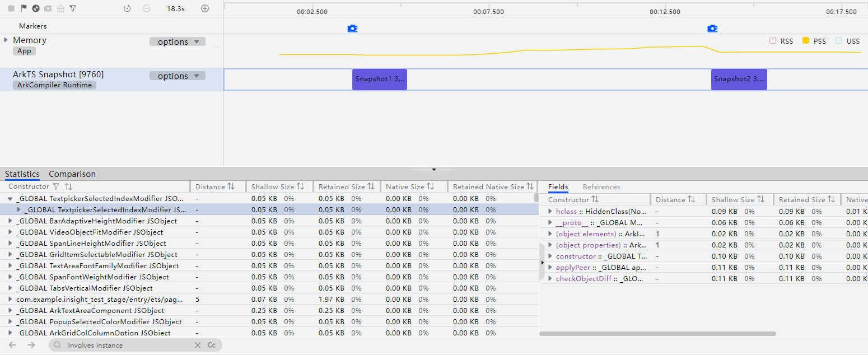Clear the search field with X icon
The height and width of the screenshot is (355, 868).
click(198, 345)
